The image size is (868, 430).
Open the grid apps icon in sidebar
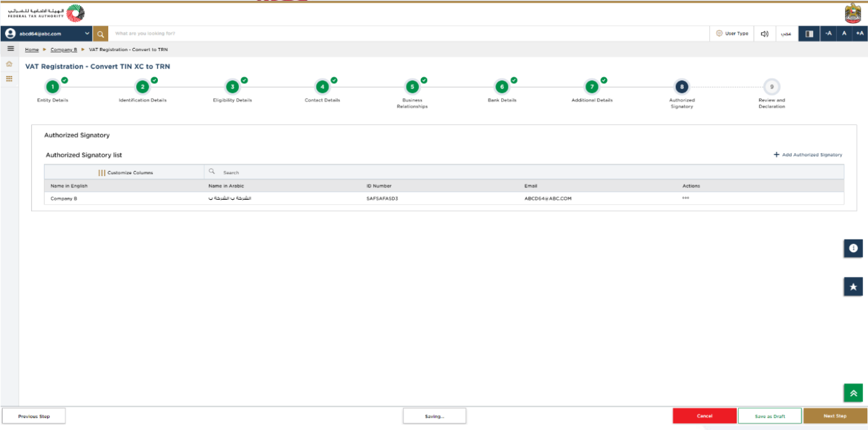point(9,78)
